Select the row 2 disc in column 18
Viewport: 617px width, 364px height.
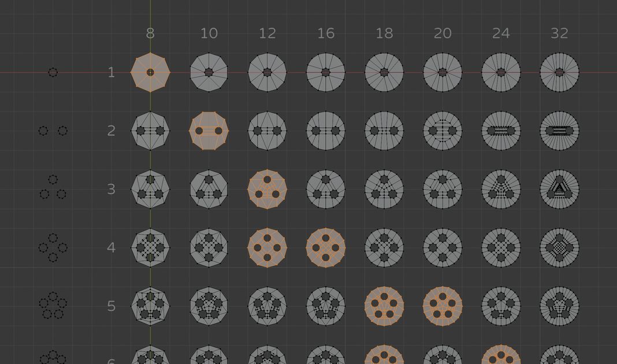click(384, 131)
